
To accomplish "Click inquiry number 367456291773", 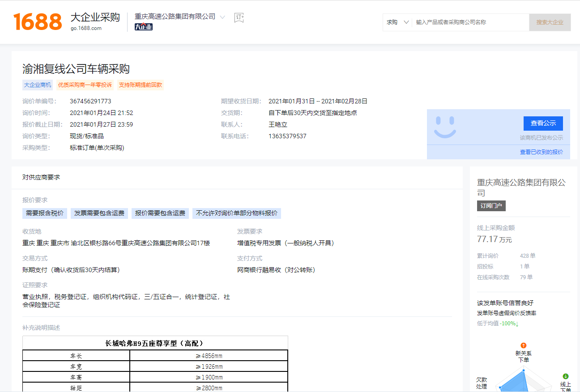I will tap(90, 101).
